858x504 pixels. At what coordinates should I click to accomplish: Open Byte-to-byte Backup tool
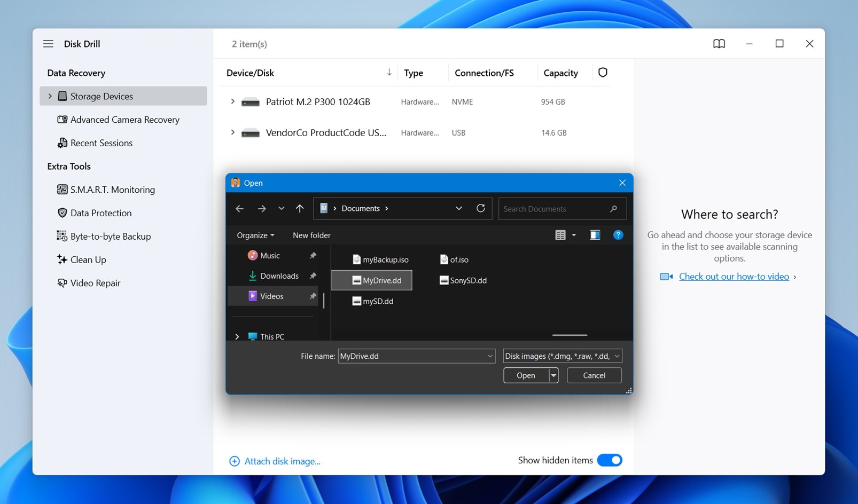[104, 237]
